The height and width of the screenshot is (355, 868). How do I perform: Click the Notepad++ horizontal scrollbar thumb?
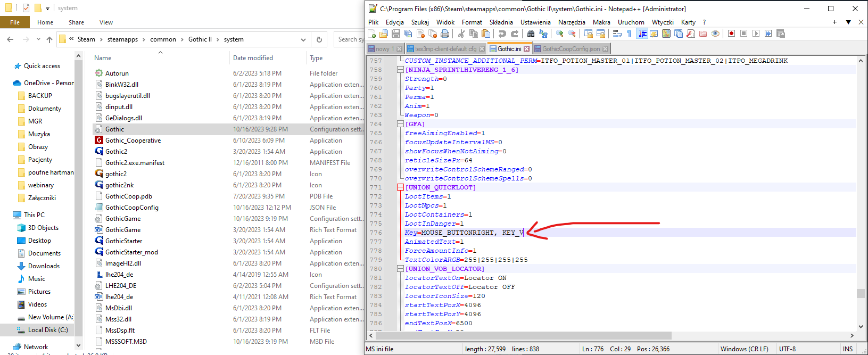pyautogui.click(x=524, y=335)
